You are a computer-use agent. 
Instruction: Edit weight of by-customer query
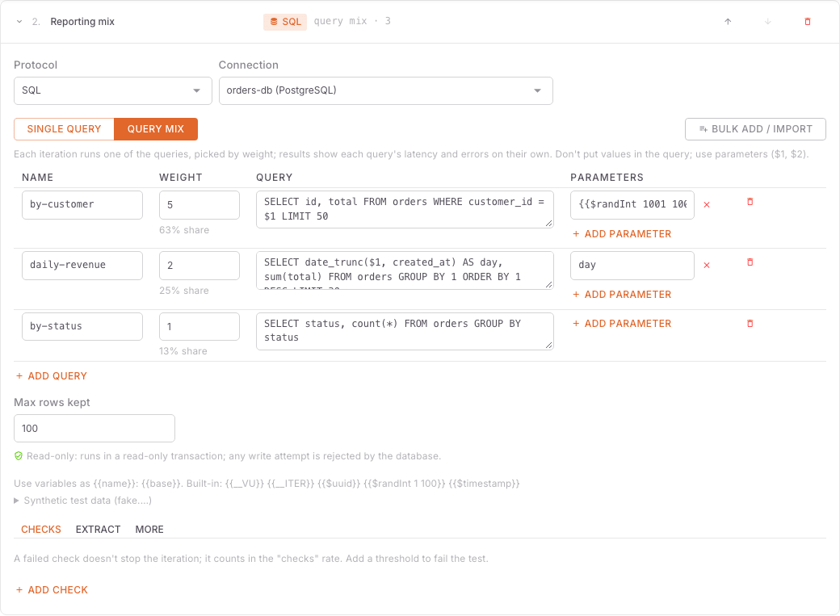pos(199,204)
